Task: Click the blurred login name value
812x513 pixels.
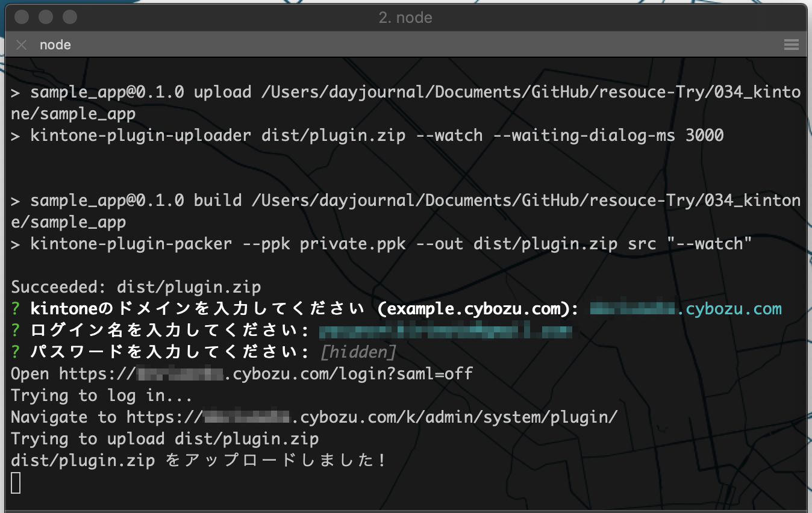Action: pos(445,331)
